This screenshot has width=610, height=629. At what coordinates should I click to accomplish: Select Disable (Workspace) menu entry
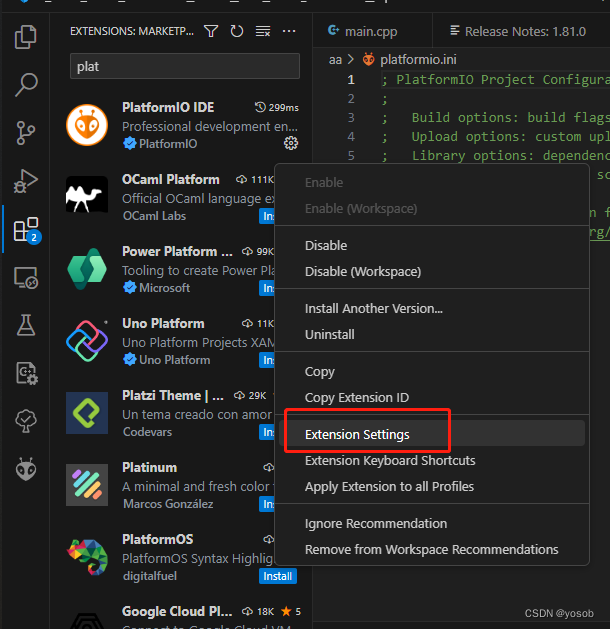432,272
